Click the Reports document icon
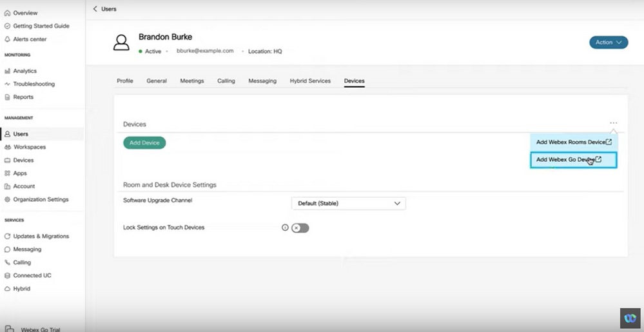The height and width of the screenshot is (332, 644). point(7,97)
